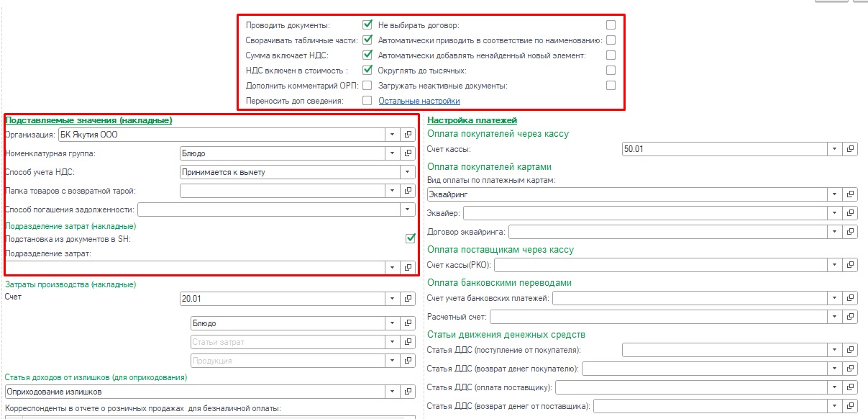Click the Подставляемые значения (накладные) heading link
This screenshot has width=868, height=419.
point(88,120)
